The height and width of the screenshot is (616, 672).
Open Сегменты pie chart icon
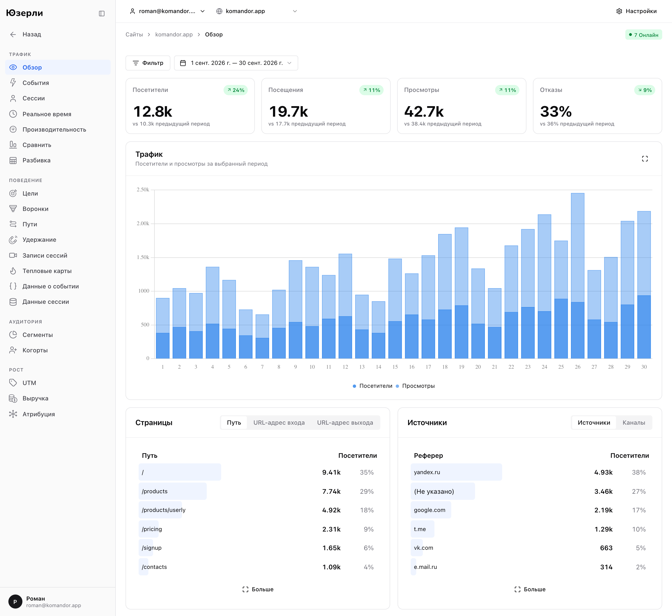pyautogui.click(x=13, y=335)
